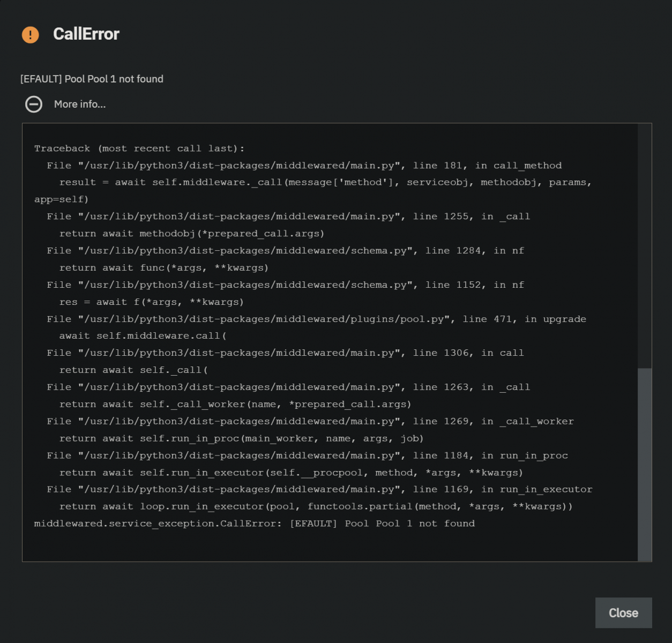Screen dimensions: 672x643
Task: Click the 'await self.middleware.call(' line
Action: pos(143,336)
